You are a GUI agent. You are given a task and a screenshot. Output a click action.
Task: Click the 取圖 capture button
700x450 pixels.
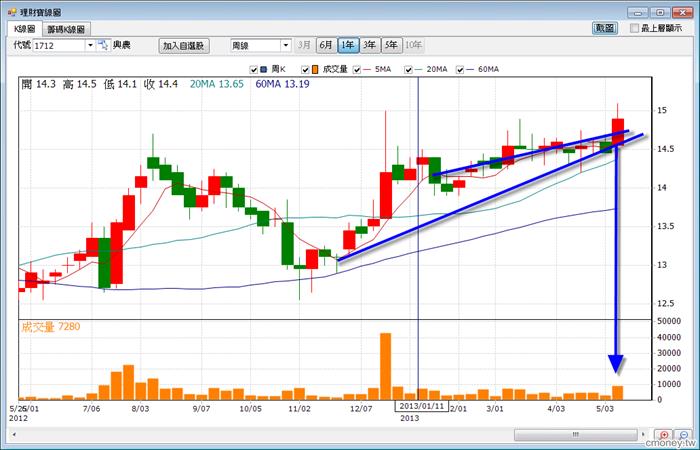605,29
